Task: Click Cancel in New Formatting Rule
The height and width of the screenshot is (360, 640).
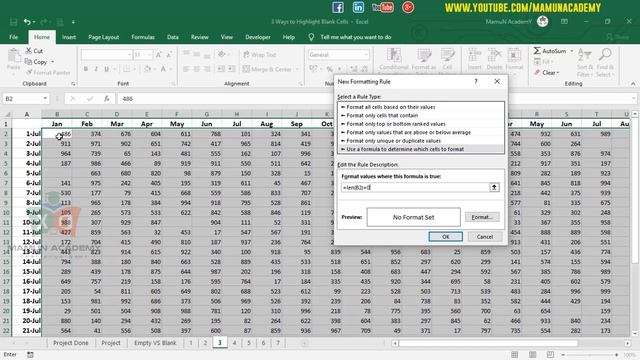Action: pos(484,237)
